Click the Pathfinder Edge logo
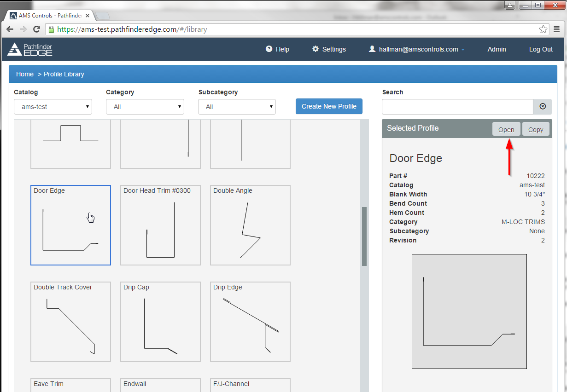 point(30,49)
